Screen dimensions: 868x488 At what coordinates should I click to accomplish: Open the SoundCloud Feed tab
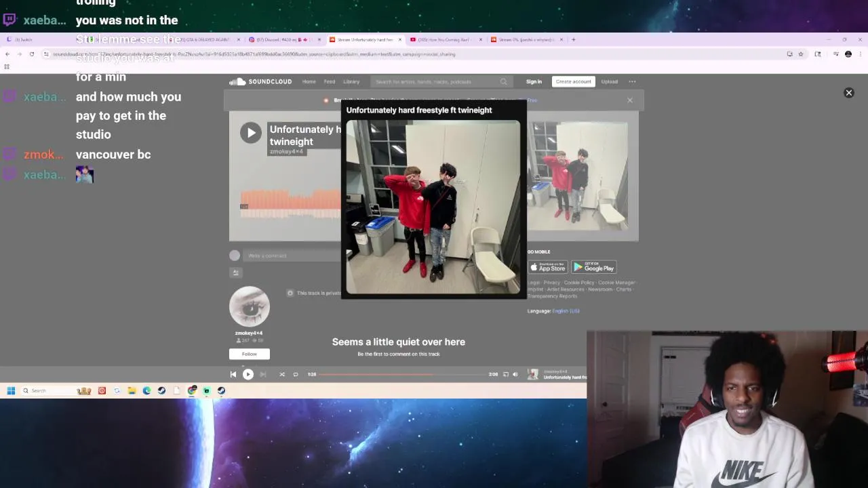(330, 81)
